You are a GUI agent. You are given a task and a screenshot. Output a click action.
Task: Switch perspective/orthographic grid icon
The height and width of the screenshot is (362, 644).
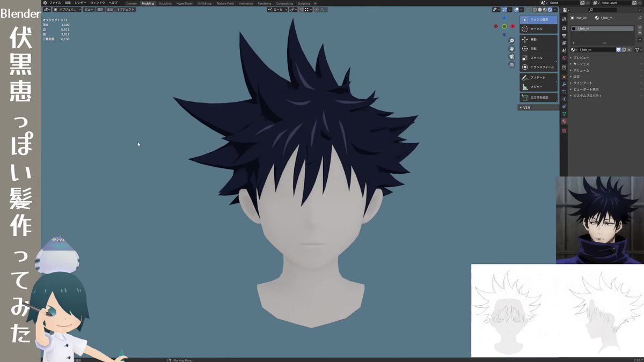tap(511, 65)
